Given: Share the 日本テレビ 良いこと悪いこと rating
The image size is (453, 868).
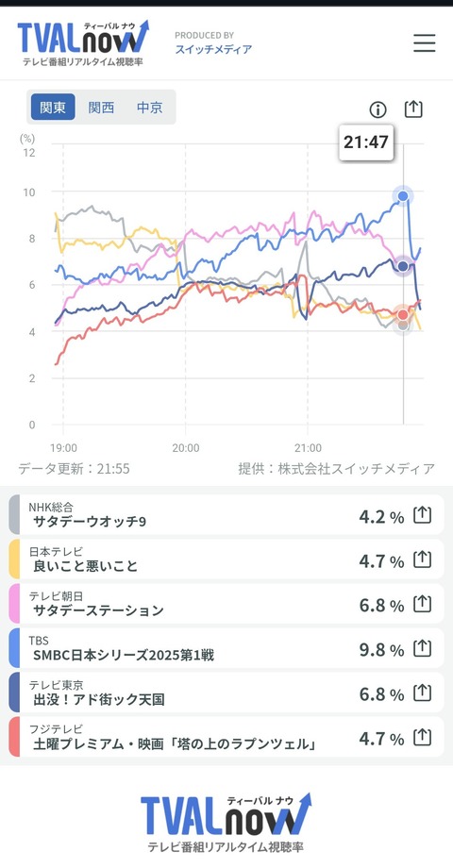Looking at the screenshot, I should (423, 560).
